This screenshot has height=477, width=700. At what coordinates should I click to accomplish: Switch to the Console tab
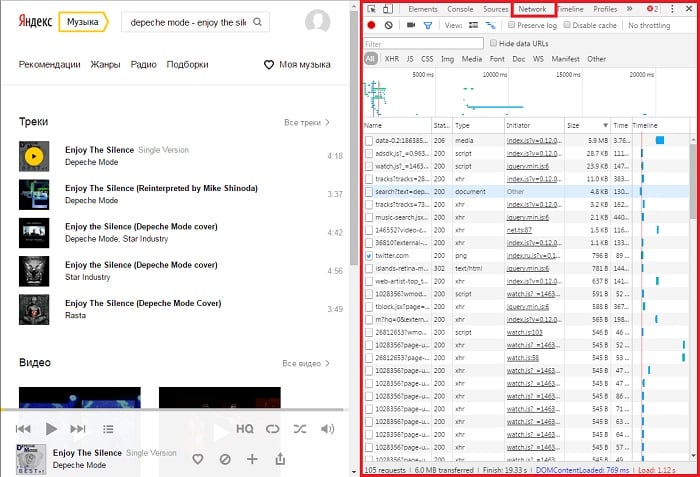[460, 9]
